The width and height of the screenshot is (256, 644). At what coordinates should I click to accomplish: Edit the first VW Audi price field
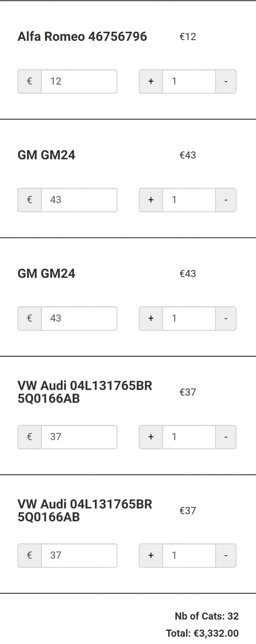pos(79,437)
